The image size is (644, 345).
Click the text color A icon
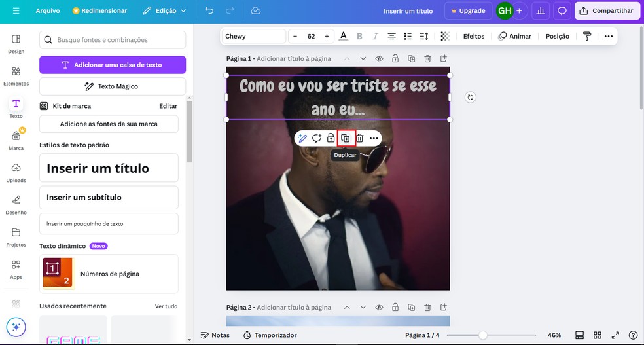pyautogui.click(x=344, y=36)
